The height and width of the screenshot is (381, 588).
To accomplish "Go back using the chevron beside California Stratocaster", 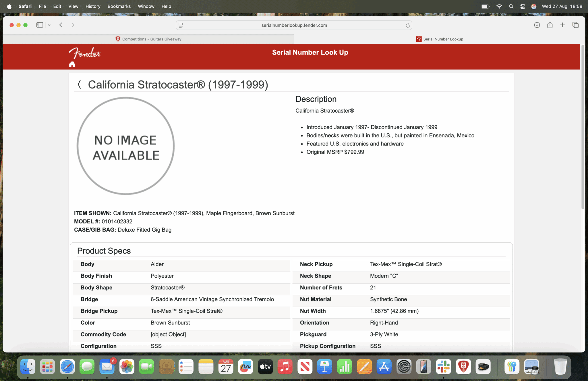I will point(79,84).
